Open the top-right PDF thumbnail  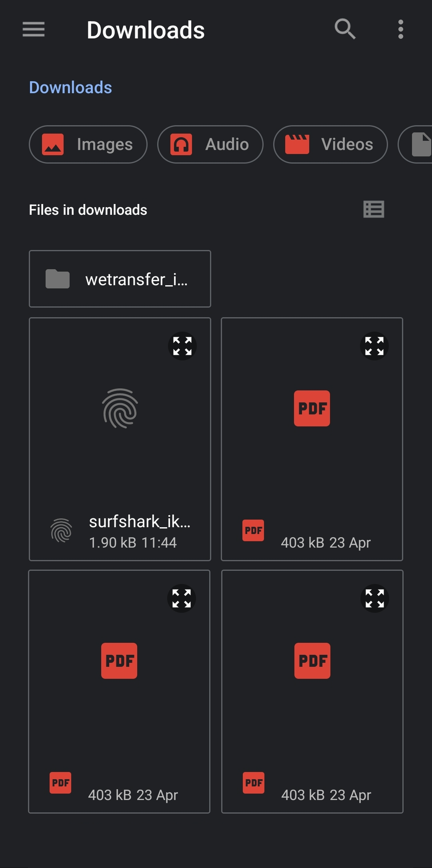[x=312, y=408]
